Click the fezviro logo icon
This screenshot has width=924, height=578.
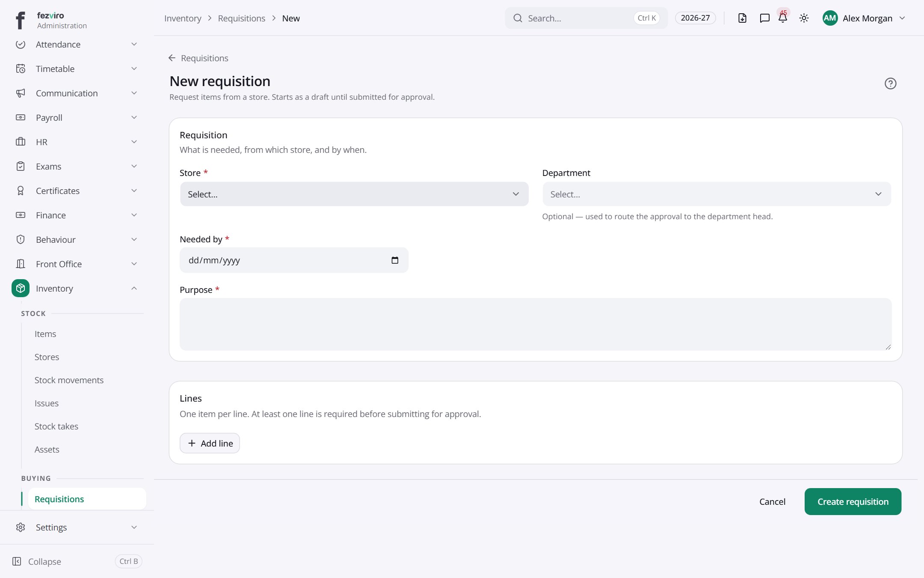click(x=20, y=20)
